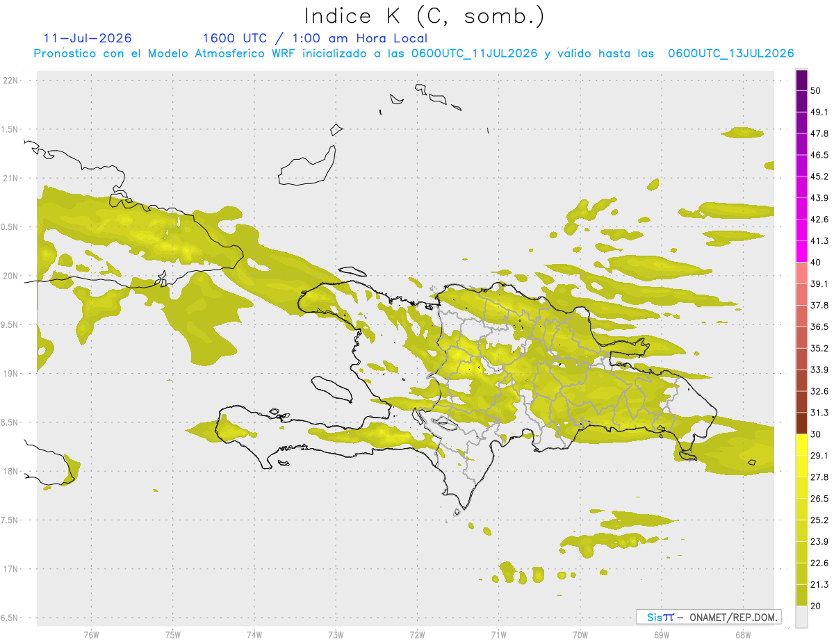Click the latitude label "22N"
Viewport: 834px width, 644px height.
[12, 80]
